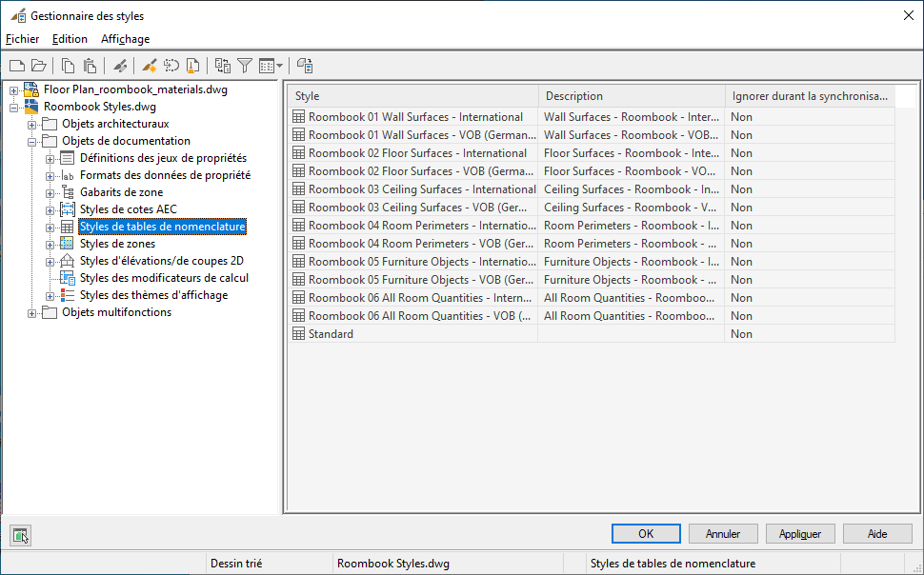The width and height of the screenshot is (924, 575).
Task: Click the Paste clipboard icon
Action: (x=90, y=66)
